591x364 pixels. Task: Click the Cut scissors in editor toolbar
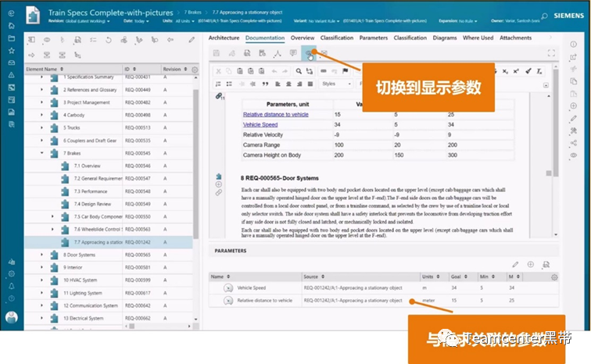[218, 71]
